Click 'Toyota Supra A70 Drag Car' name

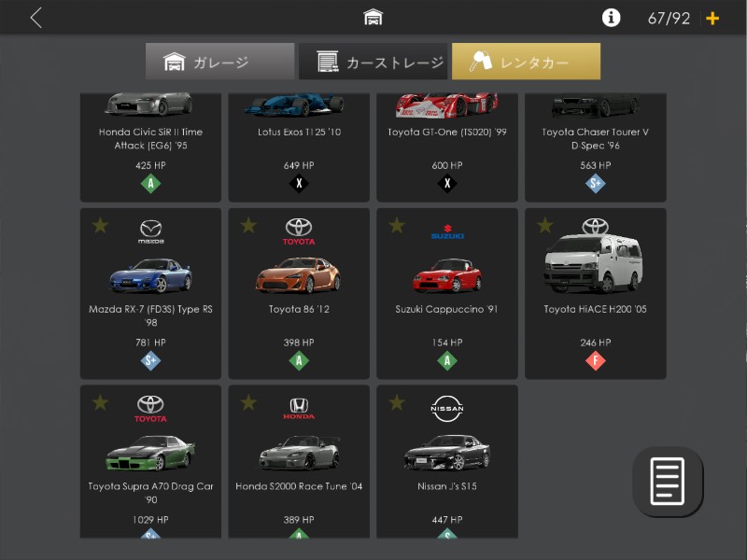pos(150,493)
